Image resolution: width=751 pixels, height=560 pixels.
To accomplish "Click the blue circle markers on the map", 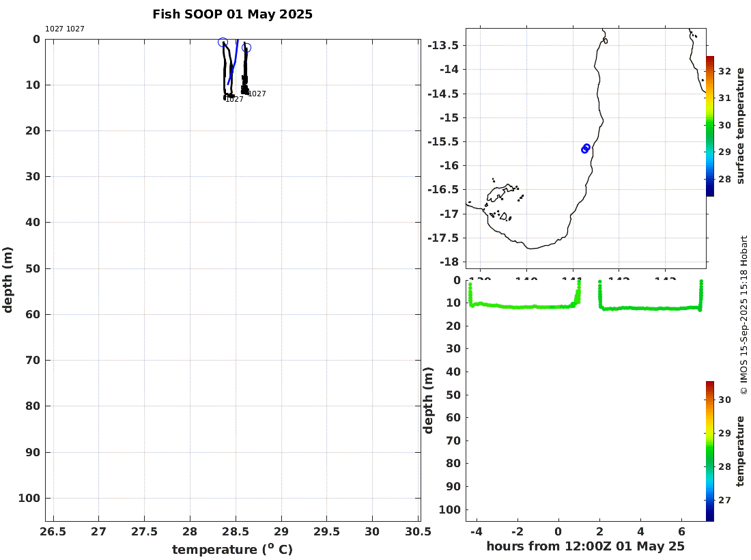I will (x=585, y=148).
